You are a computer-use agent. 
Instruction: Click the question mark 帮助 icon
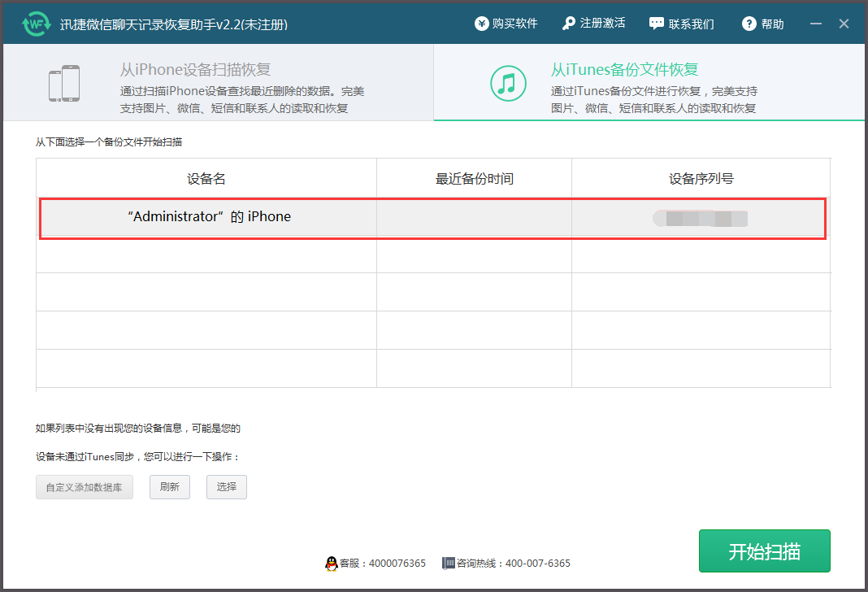[x=749, y=24]
